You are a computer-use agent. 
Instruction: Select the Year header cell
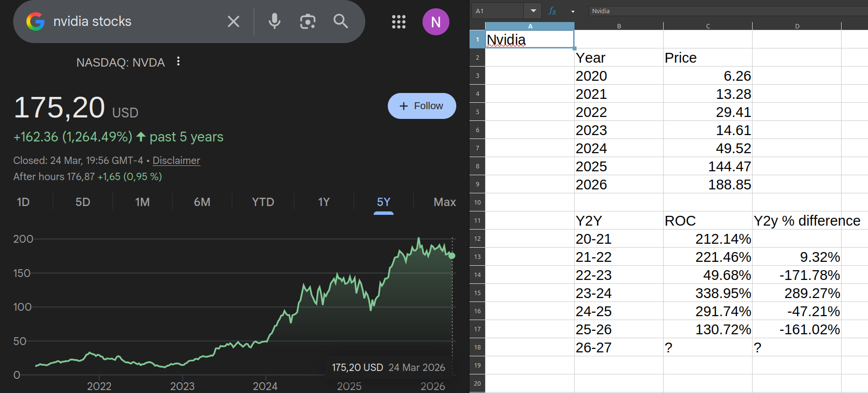point(619,57)
